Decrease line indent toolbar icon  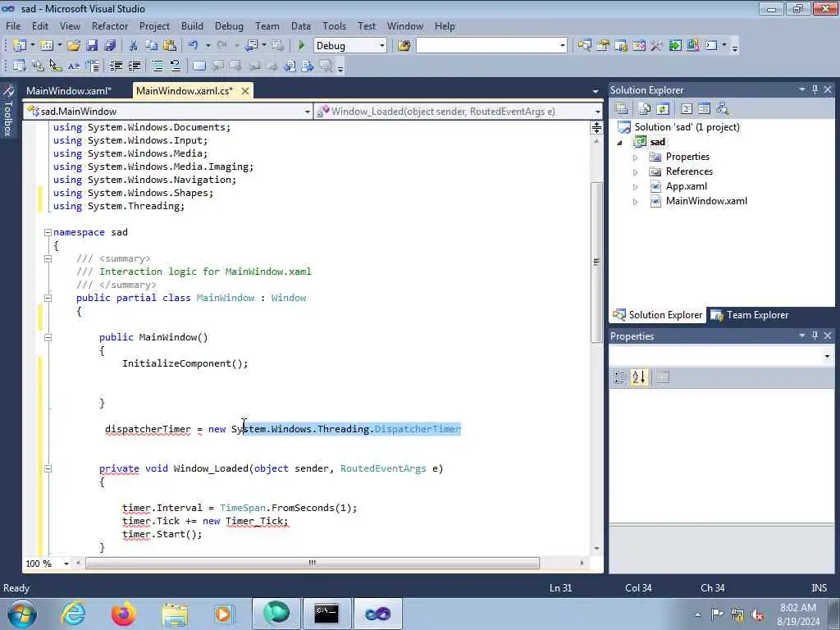pos(116,66)
